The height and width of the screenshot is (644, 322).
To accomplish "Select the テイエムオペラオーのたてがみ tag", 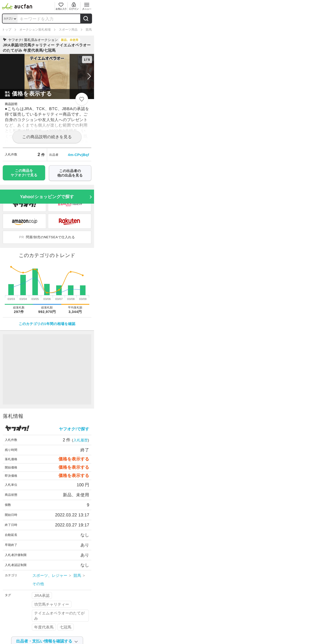I will [x=60, y=616].
